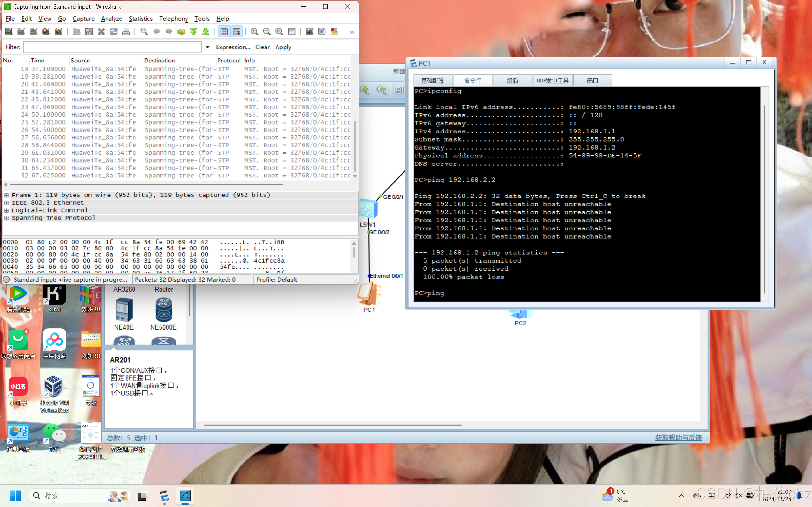Click the Apply filter button
812x507 pixels.
[x=283, y=47]
